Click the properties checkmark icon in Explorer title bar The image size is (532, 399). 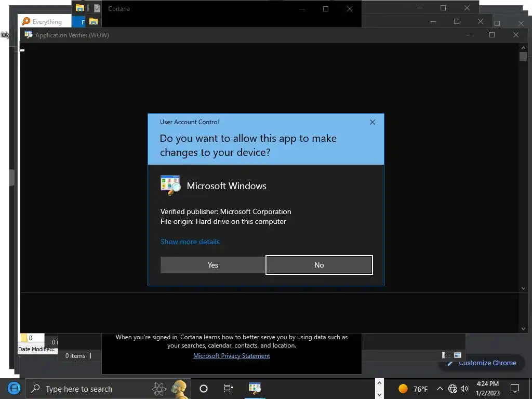[97, 8]
